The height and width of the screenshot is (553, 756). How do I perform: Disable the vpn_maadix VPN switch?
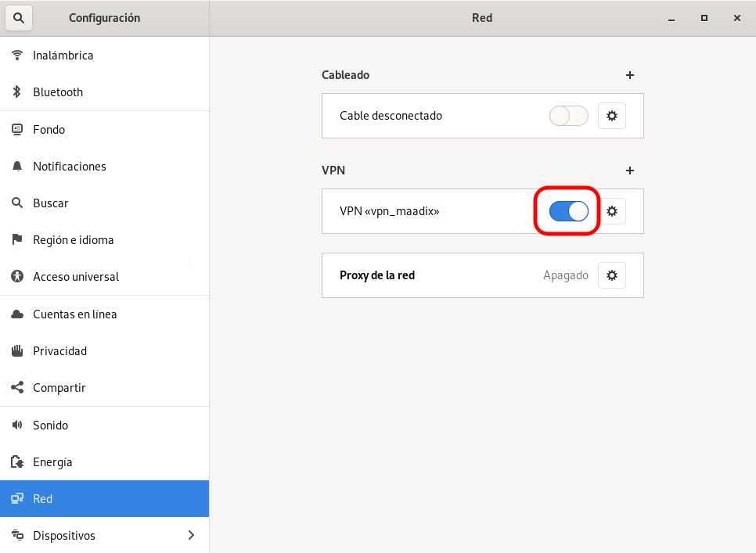click(568, 211)
